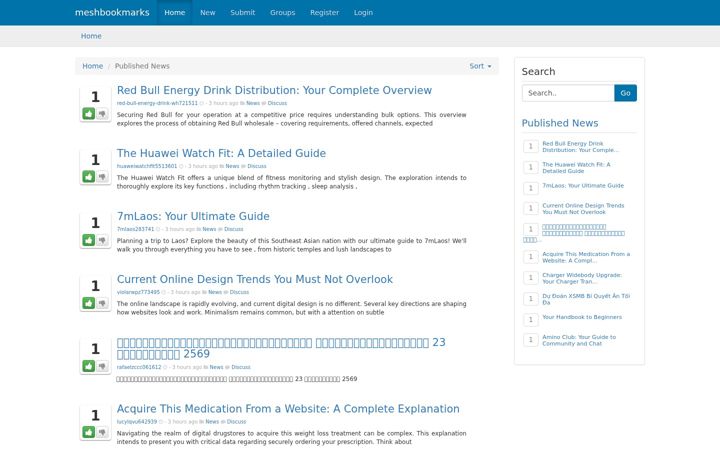Click News category under the Red Bull story
This screenshot has height=450, width=720.
253,103
